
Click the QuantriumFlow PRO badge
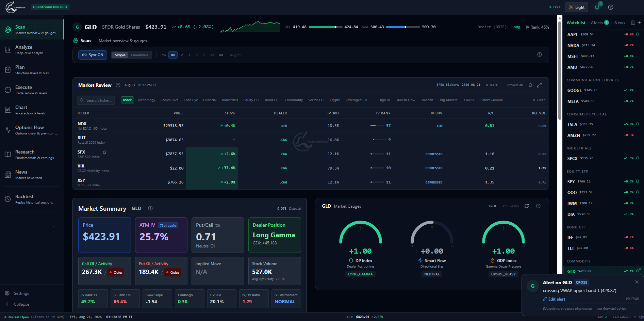point(50,7)
